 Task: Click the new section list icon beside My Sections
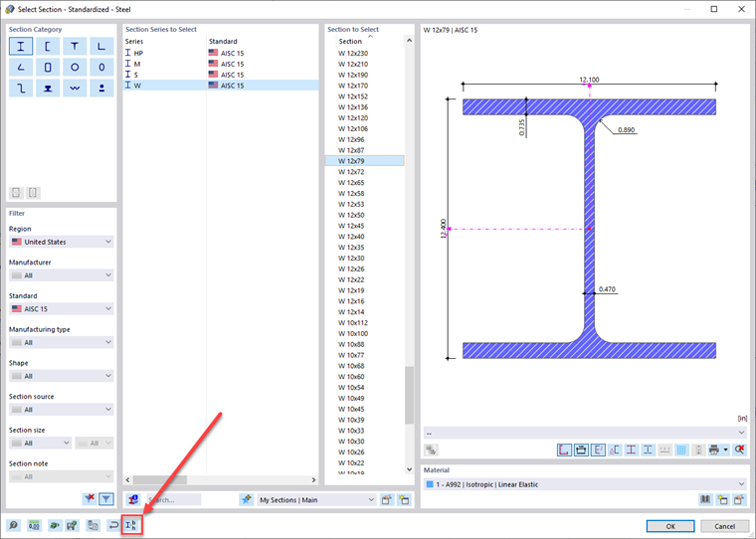404,500
